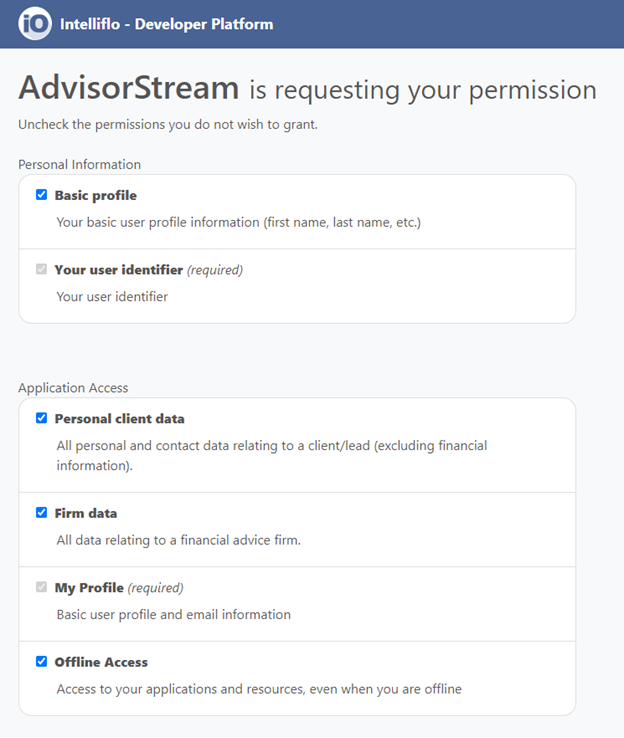Click the My Profile required checkbox
The image size is (624, 738).
(x=41, y=587)
